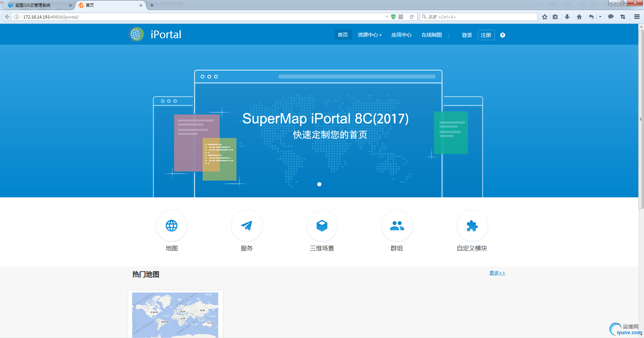
Task: Click the 登录 login link
Action: coord(467,35)
